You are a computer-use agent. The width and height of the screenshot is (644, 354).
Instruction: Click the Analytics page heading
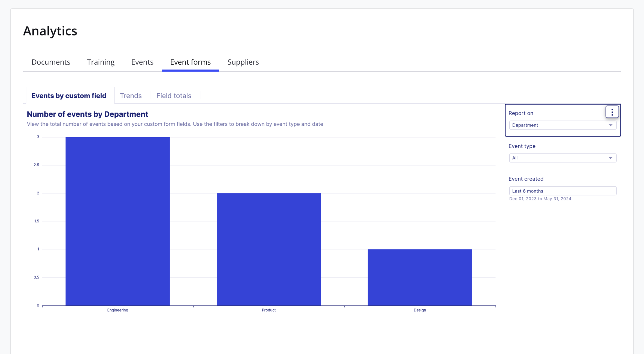(50, 31)
